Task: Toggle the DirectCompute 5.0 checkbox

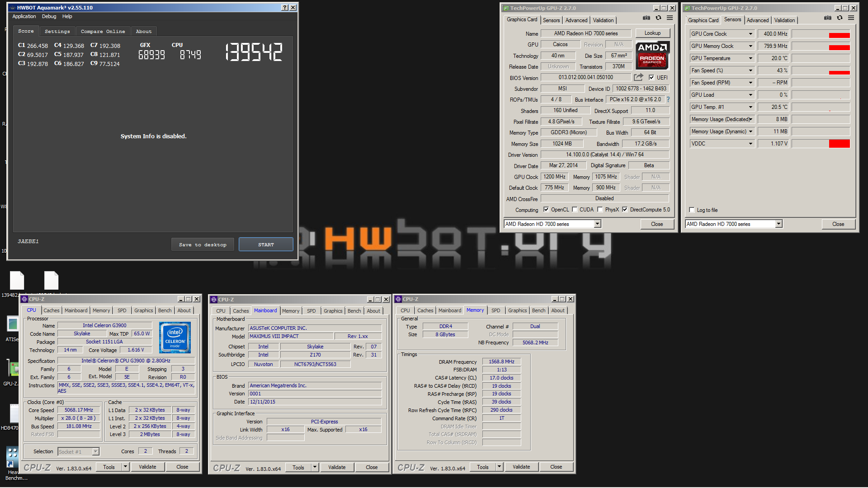Action: [x=625, y=209]
